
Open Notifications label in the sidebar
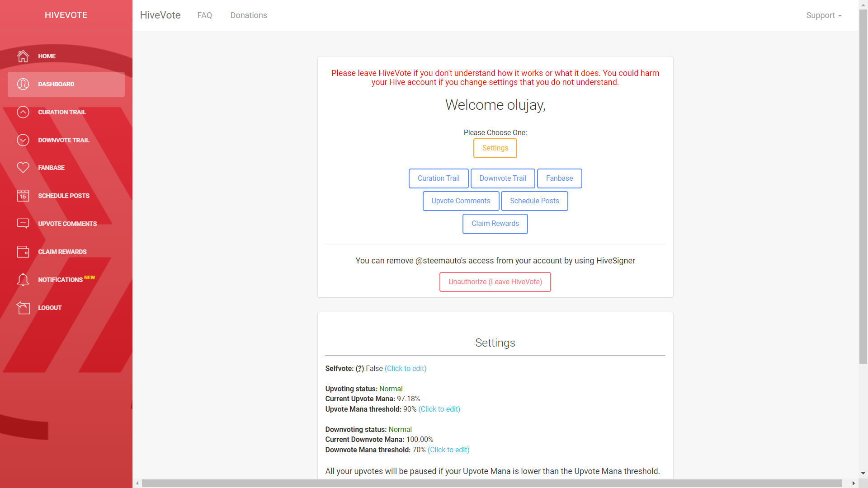[60, 280]
